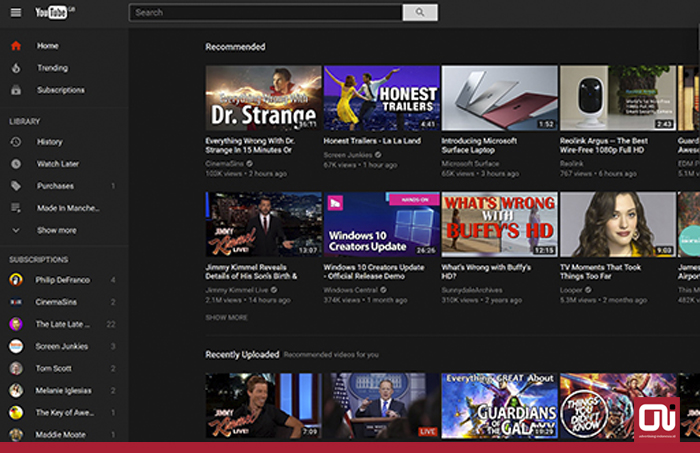Click in the Search input field
The image size is (700, 453).
pyautogui.click(x=266, y=13)
